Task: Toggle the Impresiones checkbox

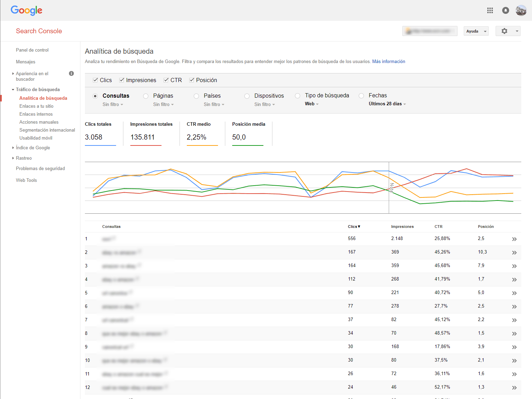Action: (x=122, y=80)
